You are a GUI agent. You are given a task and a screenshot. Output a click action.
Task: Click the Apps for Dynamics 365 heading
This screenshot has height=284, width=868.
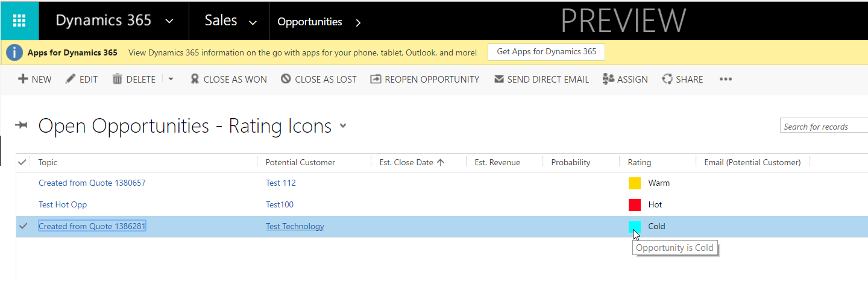[x=72, y=52]
